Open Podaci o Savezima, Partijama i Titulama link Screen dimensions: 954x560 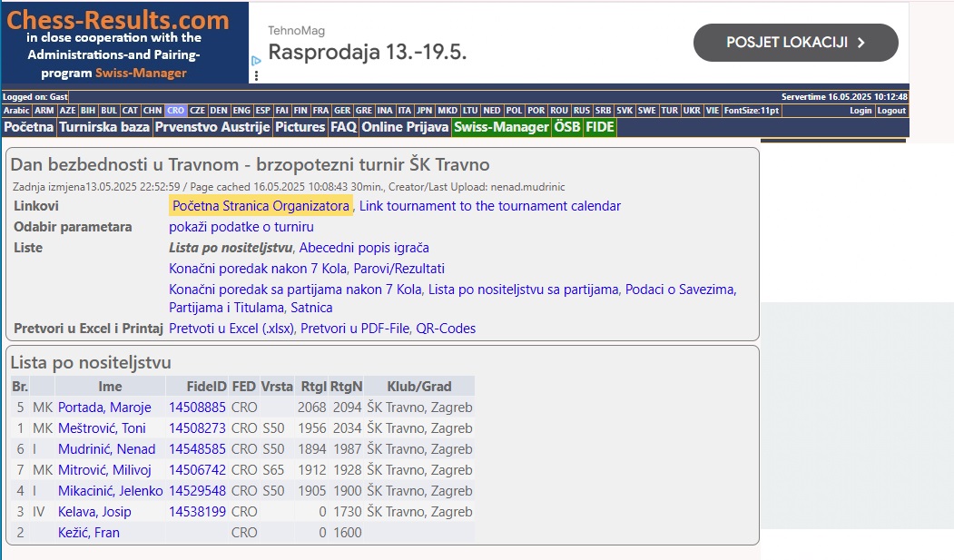[453, 298]
